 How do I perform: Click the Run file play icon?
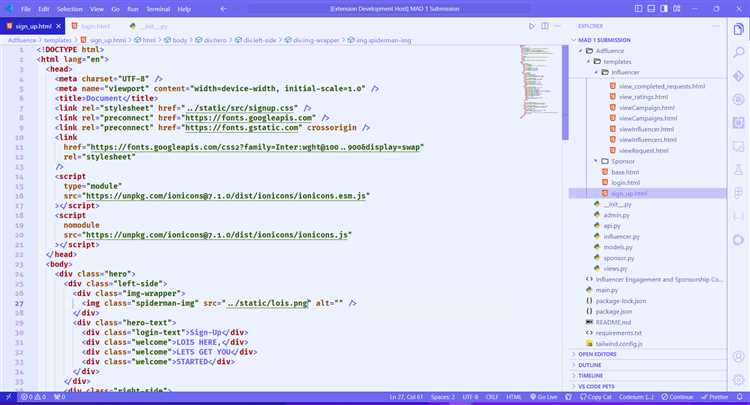point(531,26)
